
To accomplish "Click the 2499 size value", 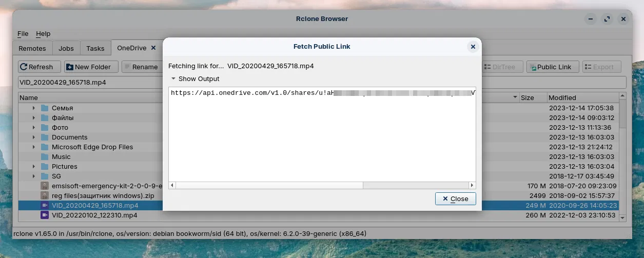I will click(x=538, y=196).
